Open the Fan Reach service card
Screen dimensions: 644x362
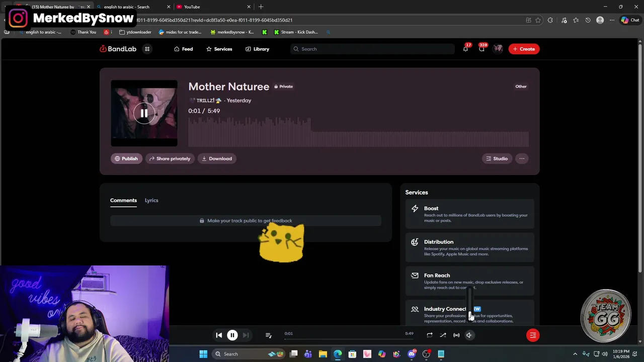click(x=470, y=281)
